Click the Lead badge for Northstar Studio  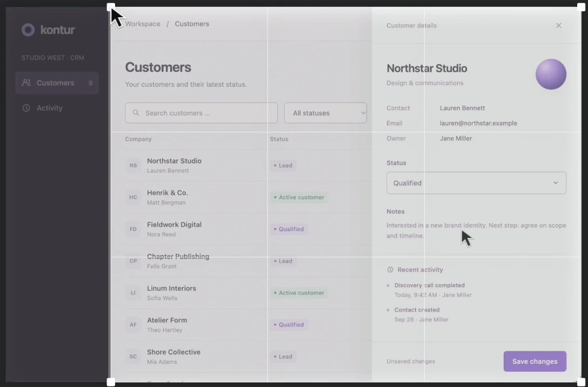(283, 165)
